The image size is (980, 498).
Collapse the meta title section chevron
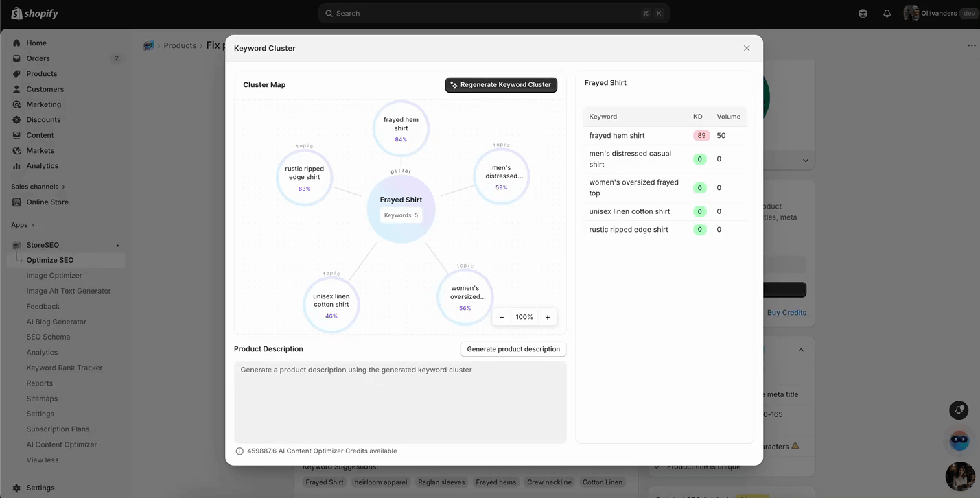pyautogui.click(x=801, y=350)
